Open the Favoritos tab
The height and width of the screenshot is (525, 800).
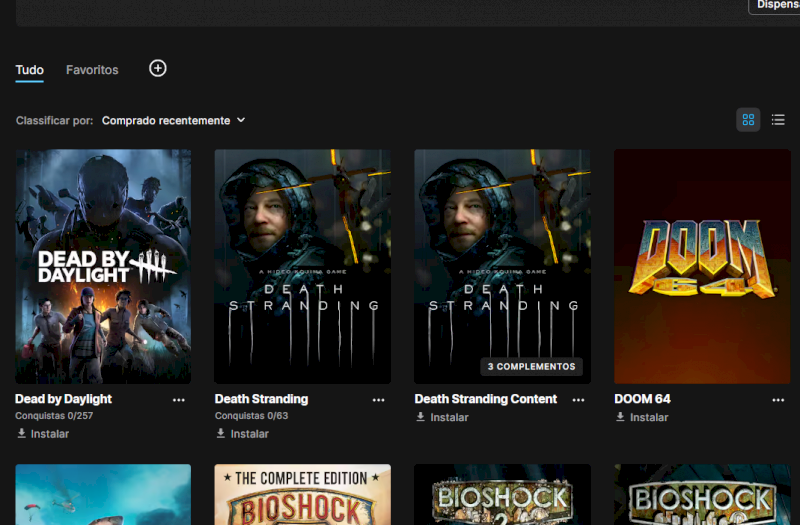(x=92, y=70)
